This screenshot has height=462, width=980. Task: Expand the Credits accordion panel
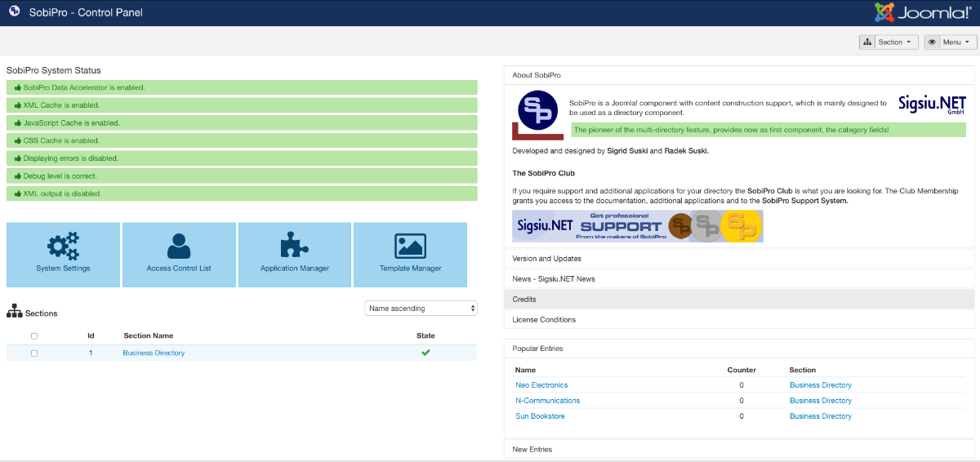[x=524, y=300]
